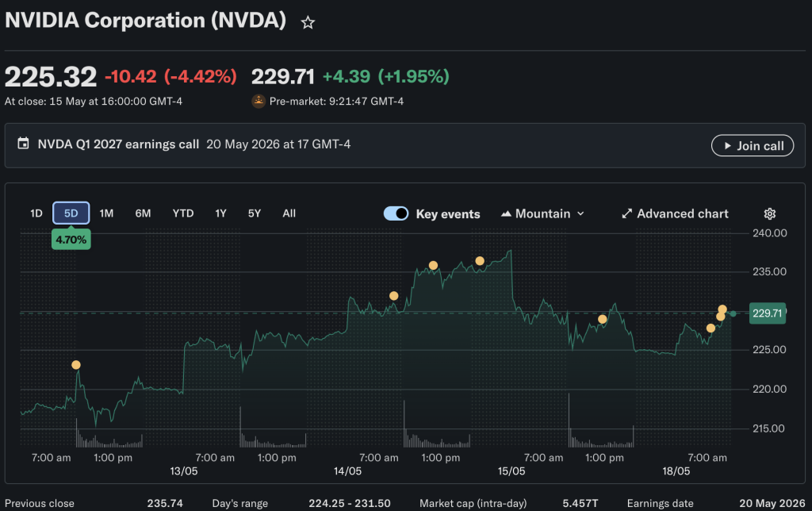Click the Earnings date value 20 May 2026
Screen dimensions: 812x511
pyautogui.click(x=772, y=503)
